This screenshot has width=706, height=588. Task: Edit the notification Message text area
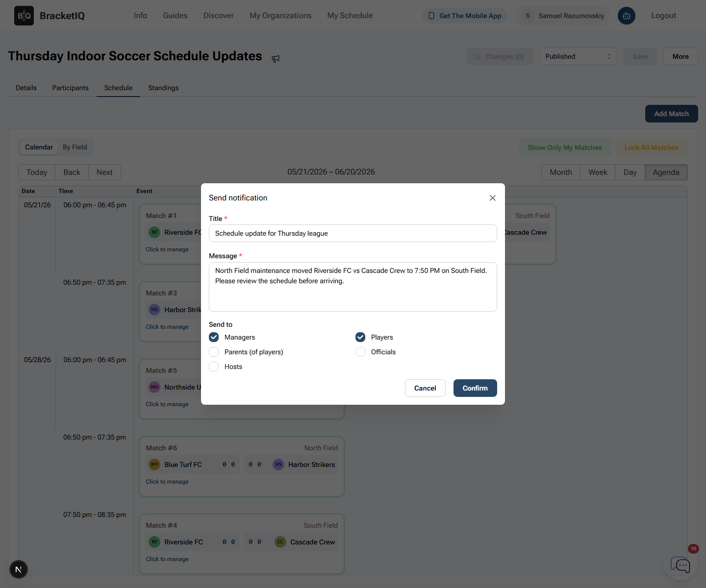[353, 287]
